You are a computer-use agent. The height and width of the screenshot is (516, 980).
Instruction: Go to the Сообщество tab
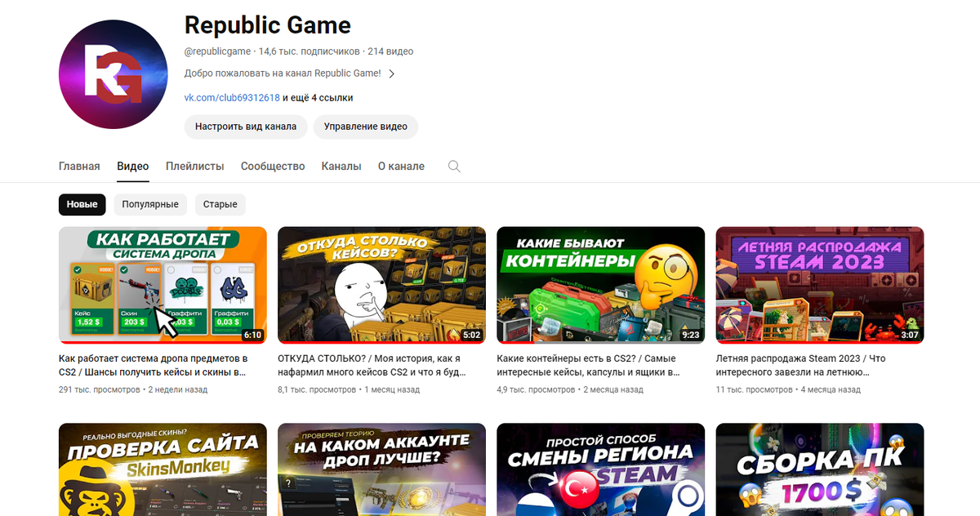tap(273, 166)
